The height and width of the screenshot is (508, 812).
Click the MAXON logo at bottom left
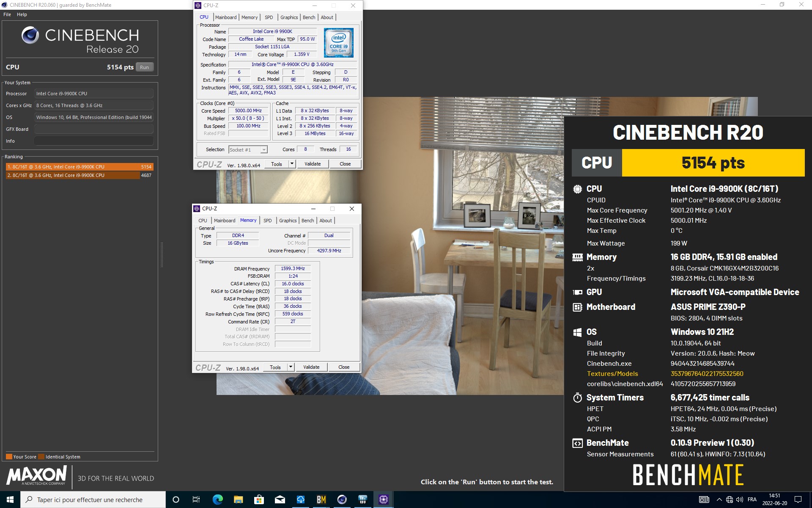pyautogui.click(x=37, y=475)
